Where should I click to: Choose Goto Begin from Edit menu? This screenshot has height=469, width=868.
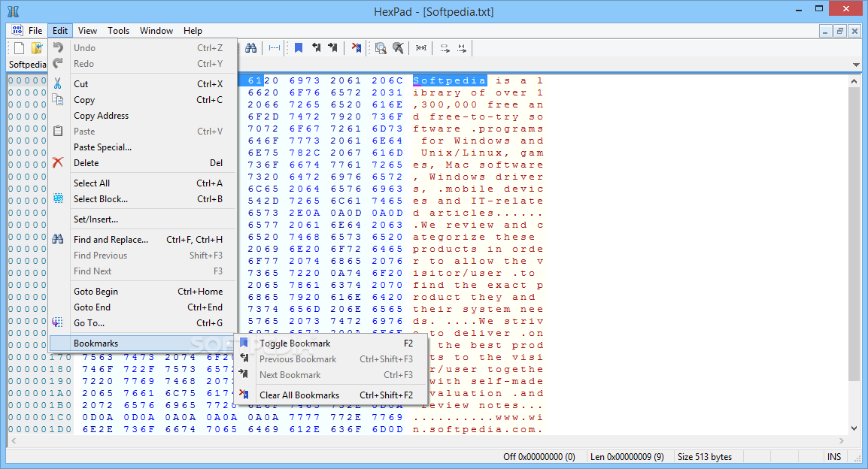click(x=144, y=292)
